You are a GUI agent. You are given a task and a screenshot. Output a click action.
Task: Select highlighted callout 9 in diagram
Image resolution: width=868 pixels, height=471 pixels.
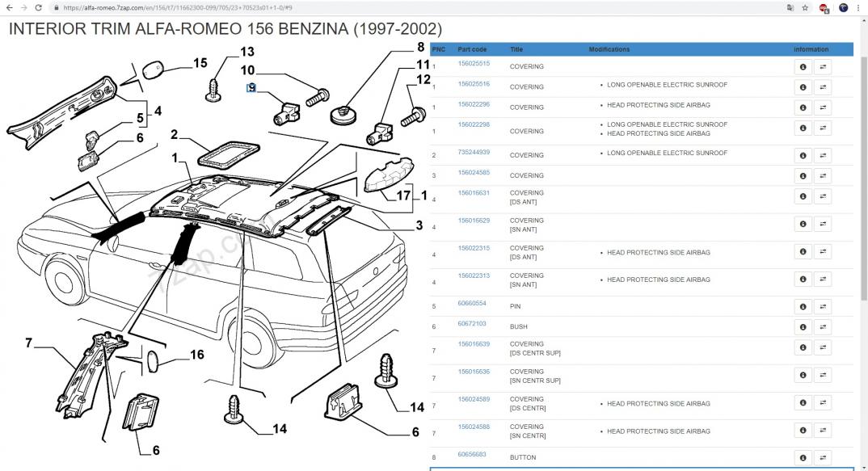click(251, 87)
